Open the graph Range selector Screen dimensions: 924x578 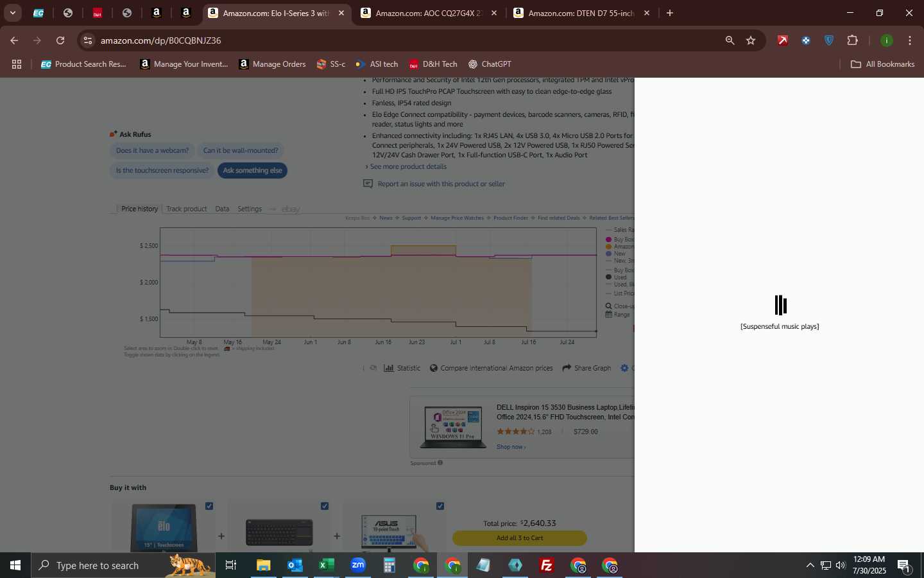click(x=618, y=315)
